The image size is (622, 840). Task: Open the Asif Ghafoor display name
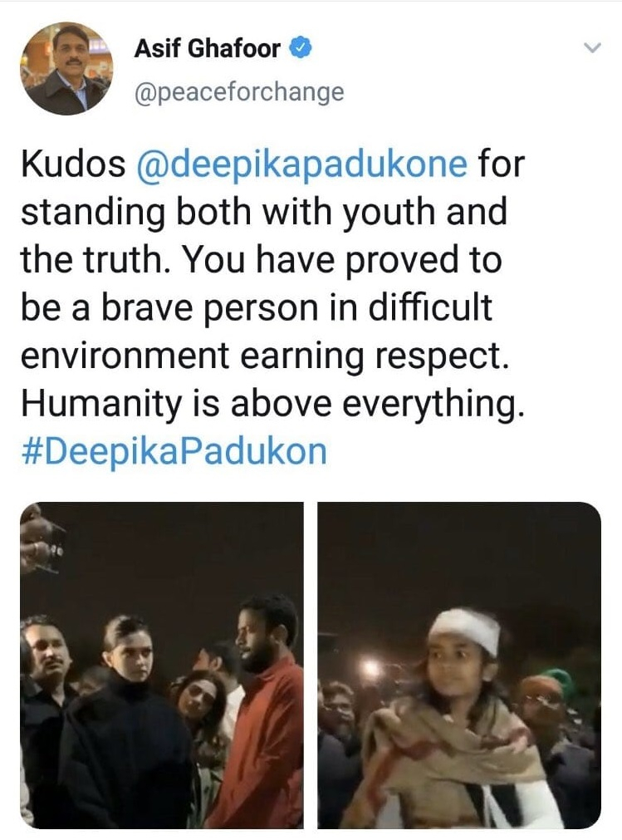tap(207, 49)
